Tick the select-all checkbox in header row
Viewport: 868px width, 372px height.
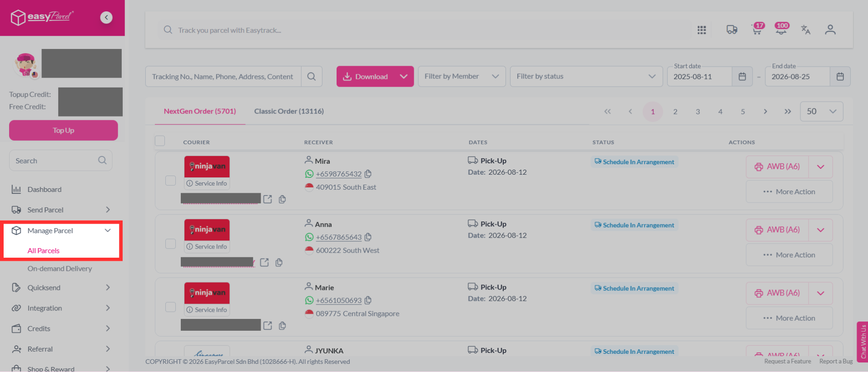160,141
